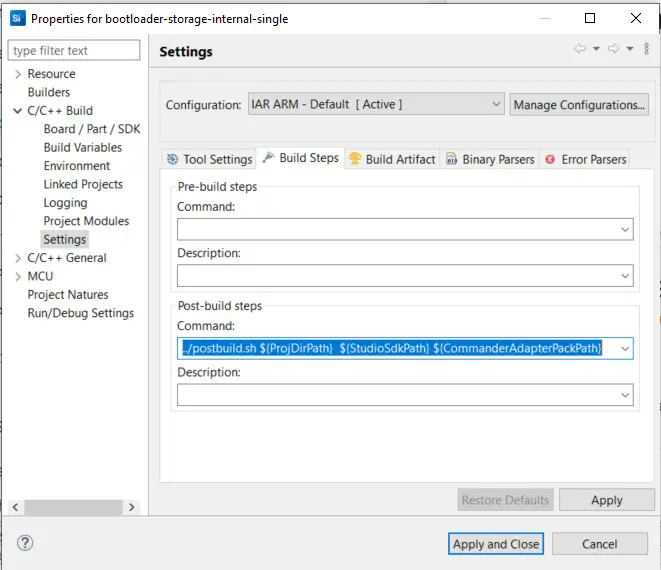This screenshot has width=661, height=570.
Task: Click in the type filter text field
Action: pyautogui.click(x=74, y=50)
